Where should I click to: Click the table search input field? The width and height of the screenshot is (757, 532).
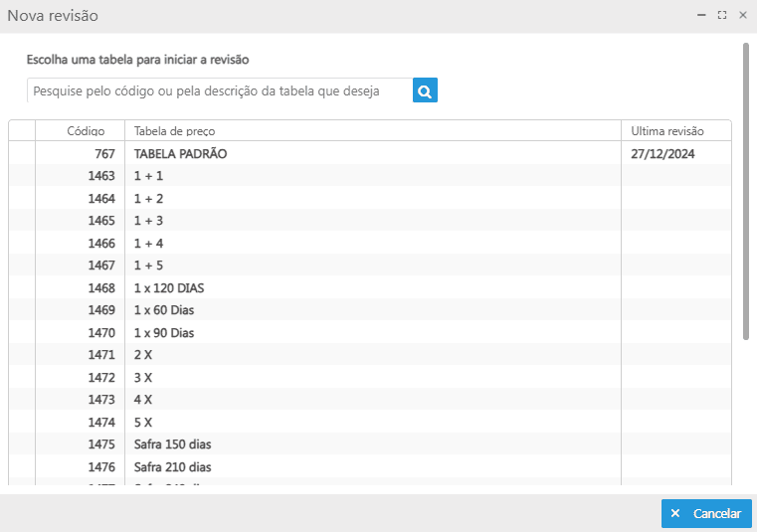click(x=220, y=90)
